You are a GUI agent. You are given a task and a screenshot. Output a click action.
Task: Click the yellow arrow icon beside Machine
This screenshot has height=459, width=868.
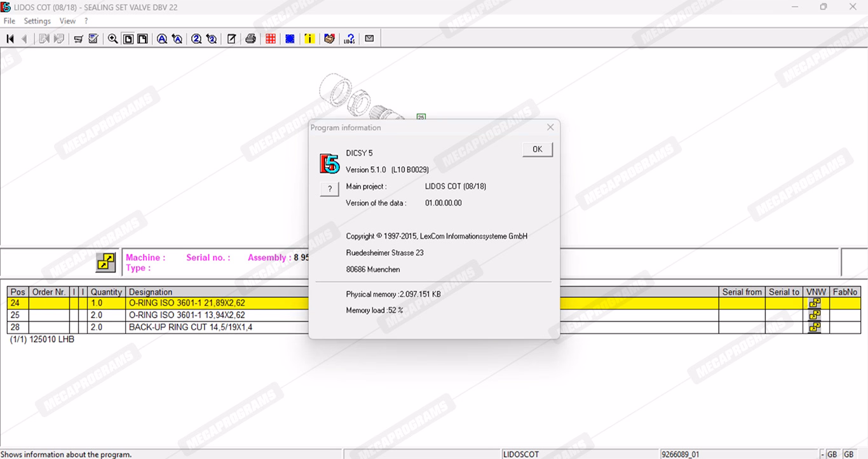[105, 263]
